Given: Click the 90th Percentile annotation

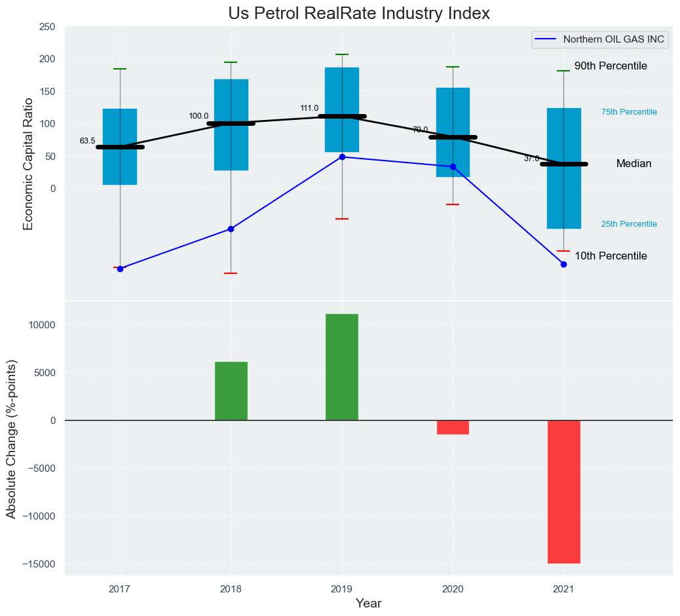Looking at the screenshot, I should pos(611,66).
